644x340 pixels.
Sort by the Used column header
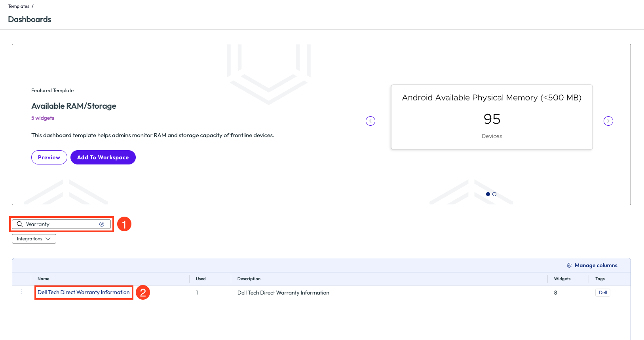pos(201,279)
